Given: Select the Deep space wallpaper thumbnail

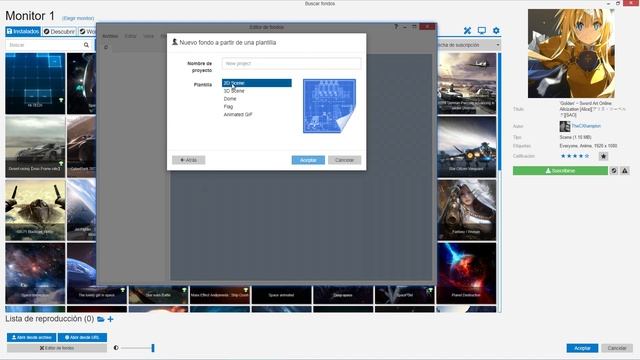Looking at the screenshot, I should 343,295.
